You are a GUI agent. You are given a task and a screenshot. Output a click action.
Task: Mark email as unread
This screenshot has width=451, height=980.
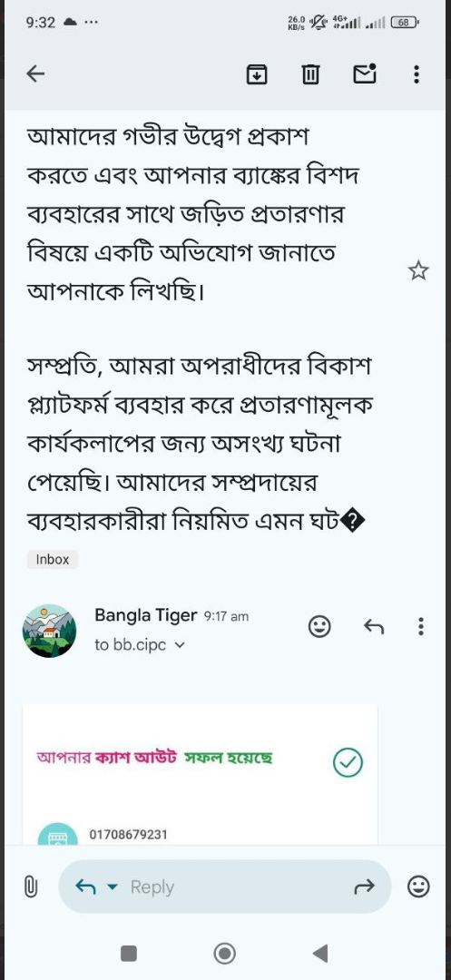click(x=365, y=73)
